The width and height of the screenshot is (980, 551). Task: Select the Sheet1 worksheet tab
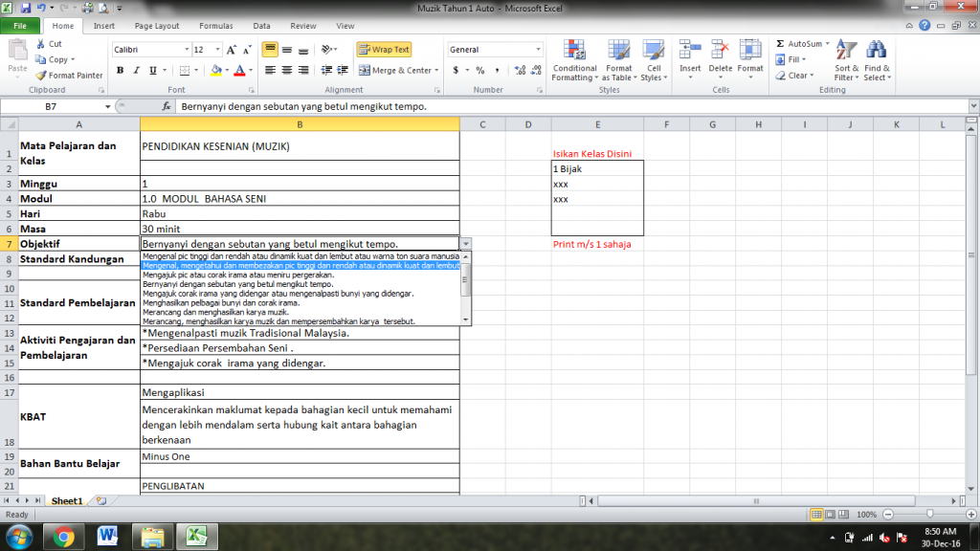(66, 501)
